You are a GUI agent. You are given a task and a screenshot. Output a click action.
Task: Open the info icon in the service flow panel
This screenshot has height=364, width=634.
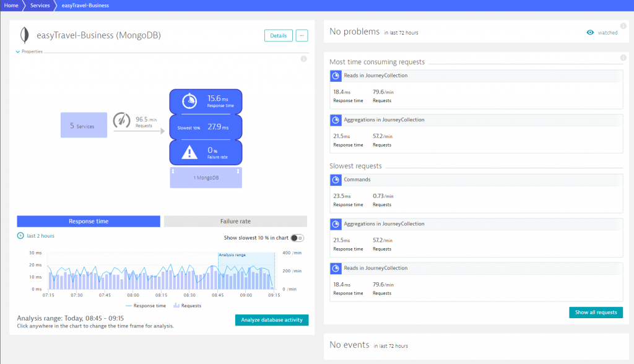click(303, 59)
